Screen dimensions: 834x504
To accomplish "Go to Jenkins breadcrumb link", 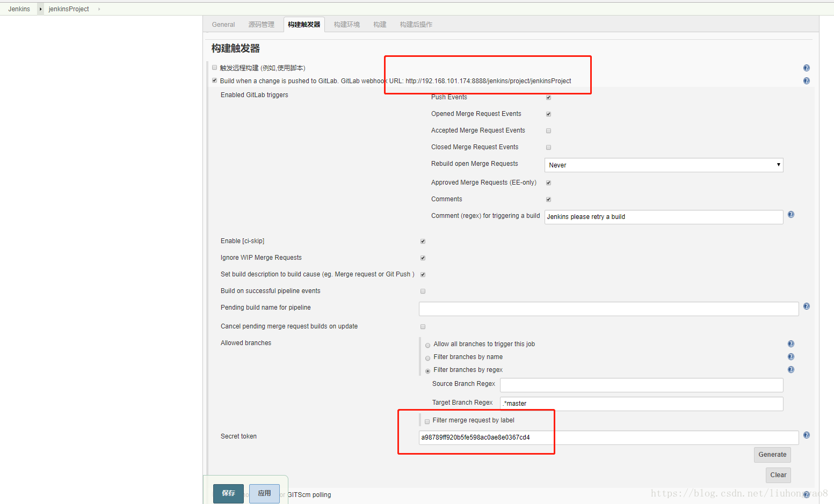I will click(x=19, y=9).
